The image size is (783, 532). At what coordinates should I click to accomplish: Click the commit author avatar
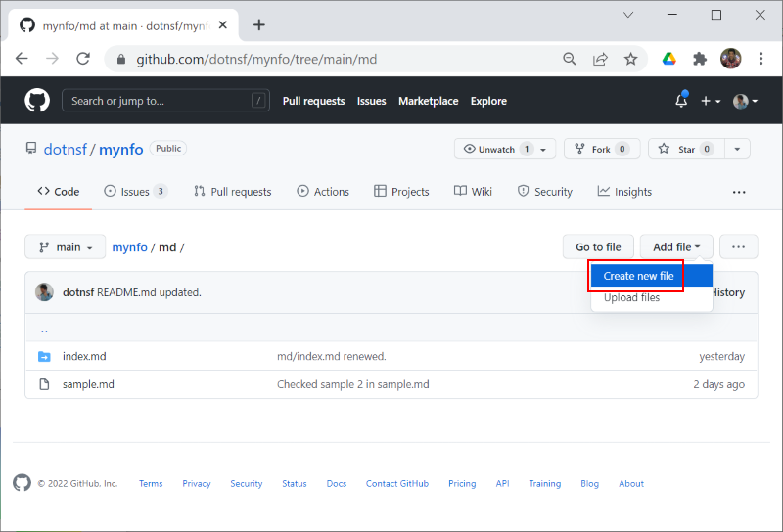click(44, 292)
